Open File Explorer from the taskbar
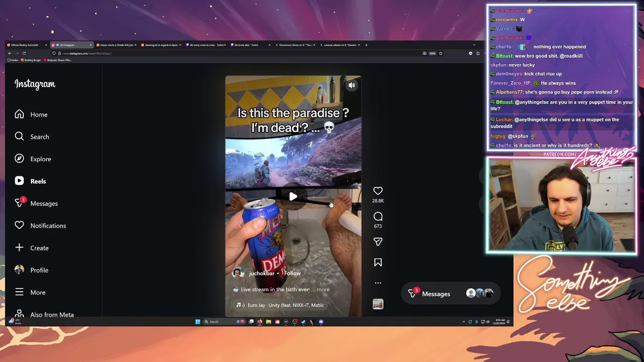 tap(269, 322)
